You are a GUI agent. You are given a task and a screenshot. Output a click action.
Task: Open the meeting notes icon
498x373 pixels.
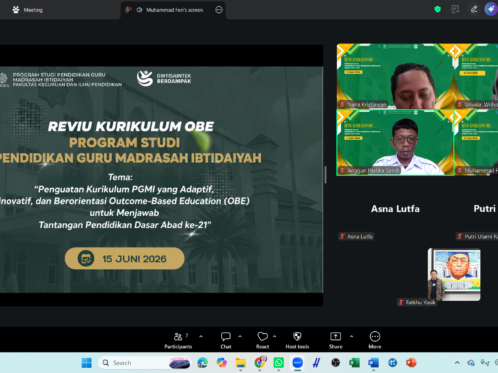click(455, 9)
